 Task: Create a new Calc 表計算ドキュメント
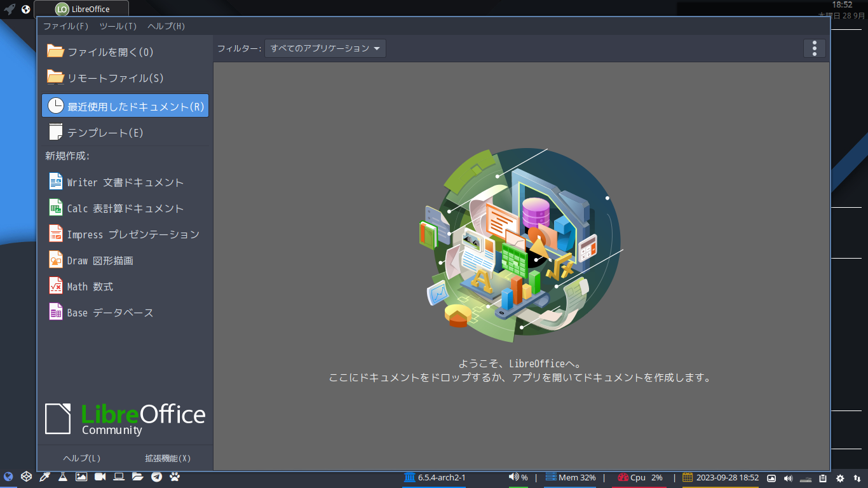[125, 208]
